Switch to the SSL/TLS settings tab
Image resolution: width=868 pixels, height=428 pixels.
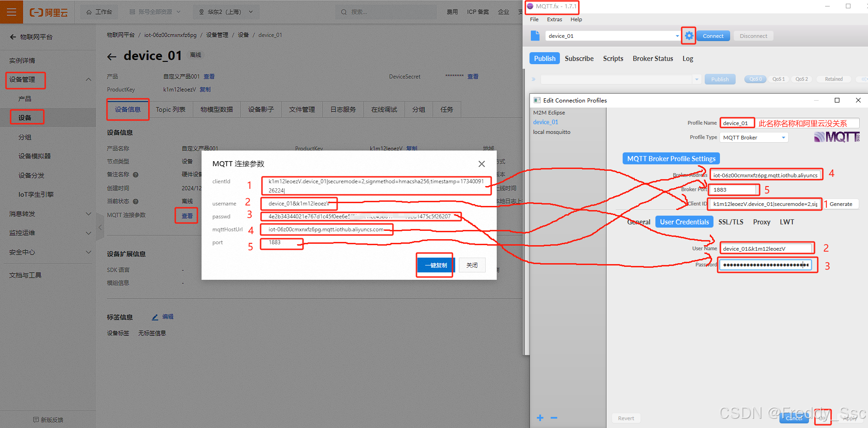731,222
